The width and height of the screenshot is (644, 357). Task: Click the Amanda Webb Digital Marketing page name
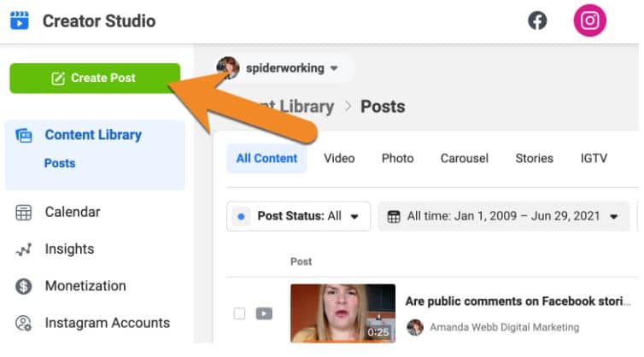505,327
